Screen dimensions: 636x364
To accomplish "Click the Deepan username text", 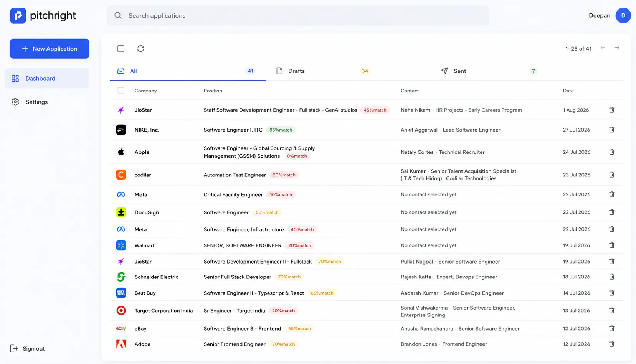I will (x=600, y=16).
